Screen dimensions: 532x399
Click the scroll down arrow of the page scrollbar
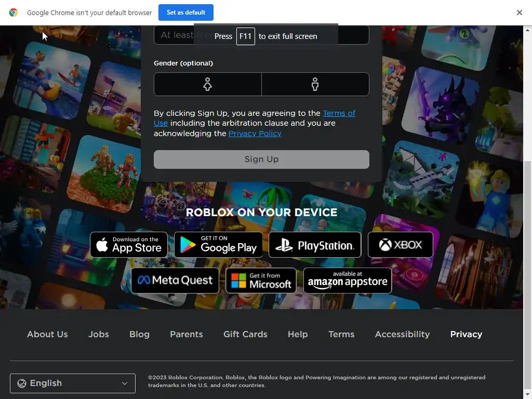[527, 395]
